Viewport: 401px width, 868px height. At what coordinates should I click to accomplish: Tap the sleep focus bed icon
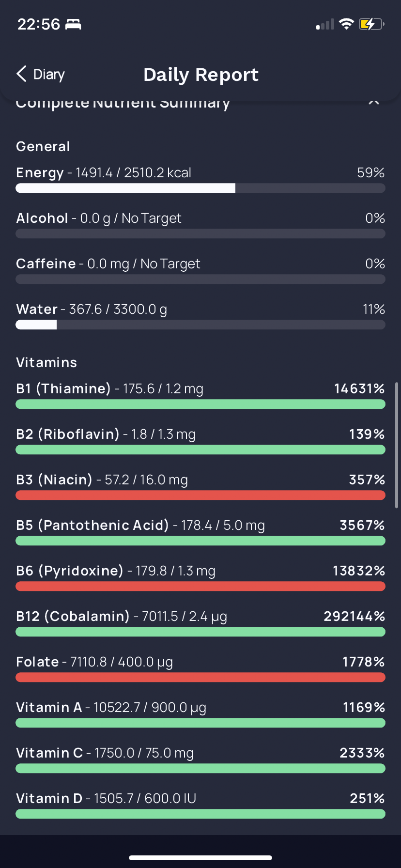pyautogui.click(x=73, y=24)
